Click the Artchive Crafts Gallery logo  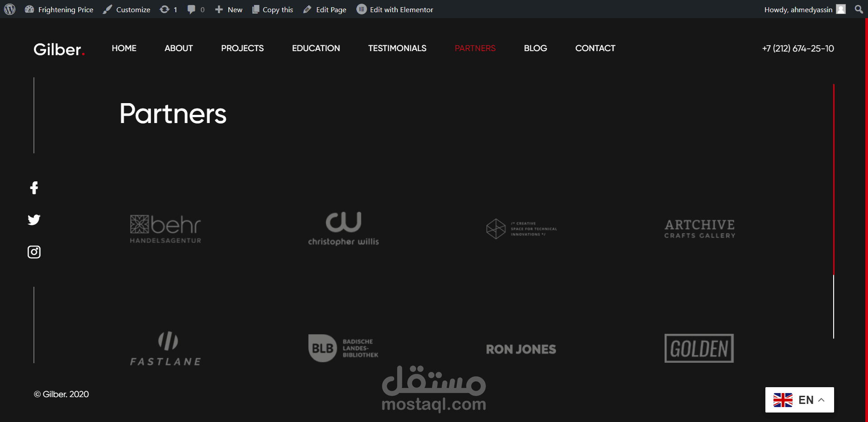click(x=699, y=229)
